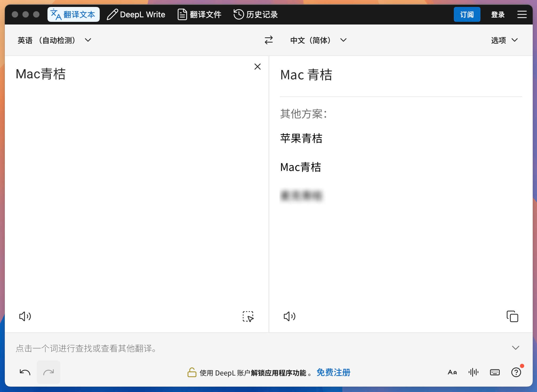Switch to the 翻译文本 tab
This screenshot has height=392, width=537.
coord(73,14)
